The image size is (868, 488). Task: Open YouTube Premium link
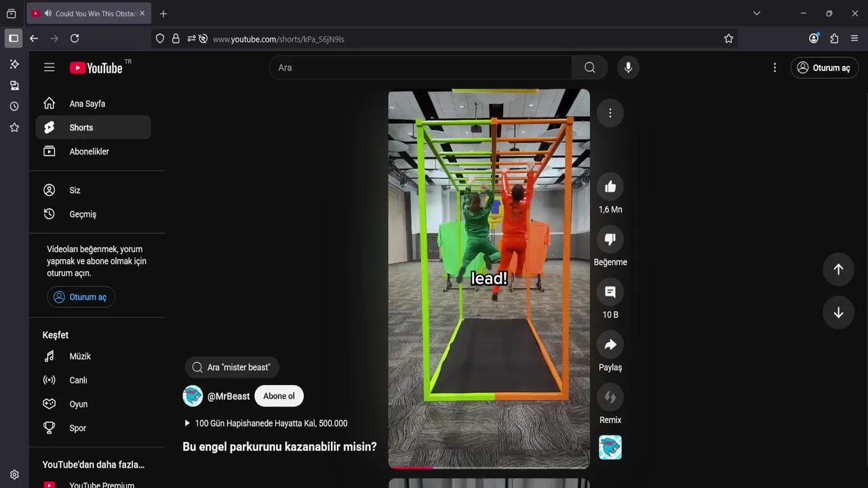(x=93, y=485)
